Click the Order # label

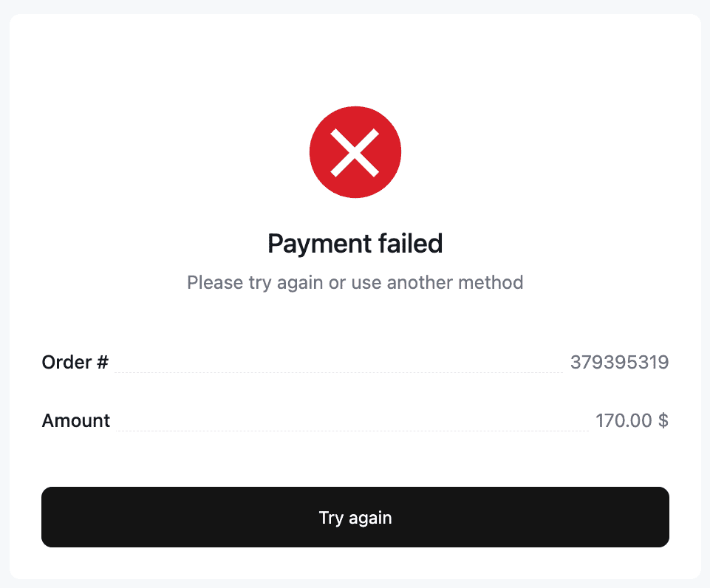(x=75, y=362)
